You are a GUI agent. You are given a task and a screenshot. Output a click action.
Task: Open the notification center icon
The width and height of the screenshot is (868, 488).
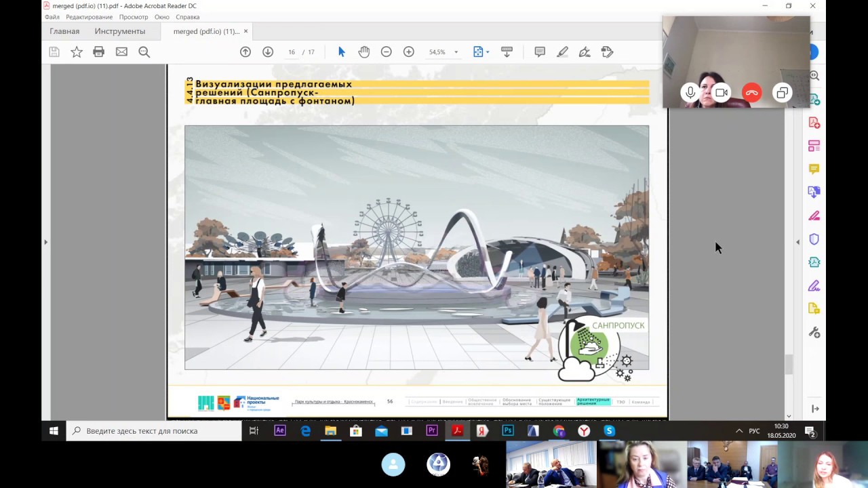[810, 431]
